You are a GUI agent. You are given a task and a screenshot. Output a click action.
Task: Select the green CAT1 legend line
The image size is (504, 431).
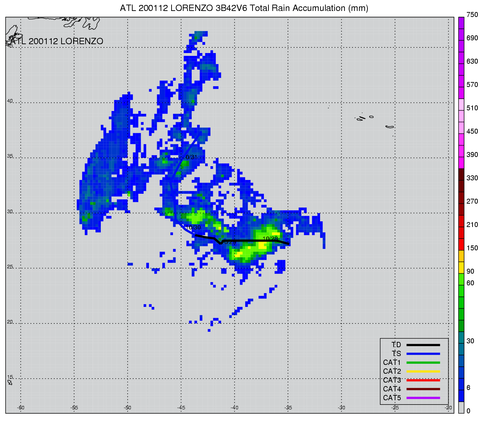[423, 362]
